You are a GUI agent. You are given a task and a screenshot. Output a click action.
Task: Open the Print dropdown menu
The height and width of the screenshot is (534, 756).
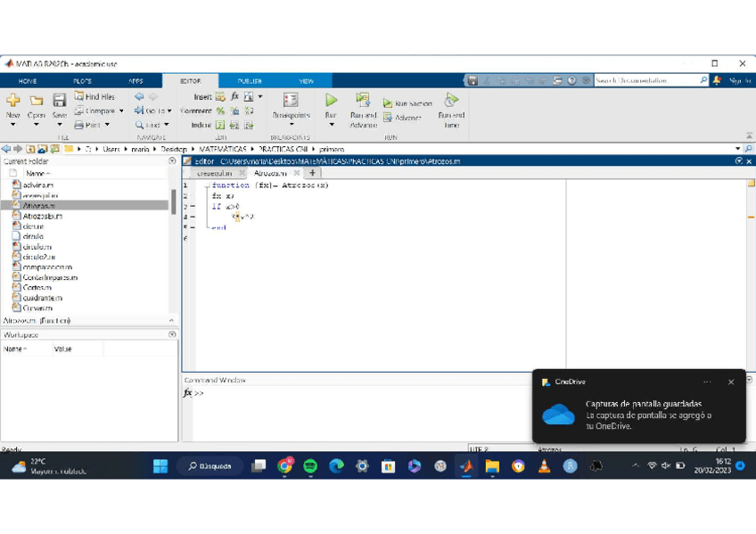[94, 125]
